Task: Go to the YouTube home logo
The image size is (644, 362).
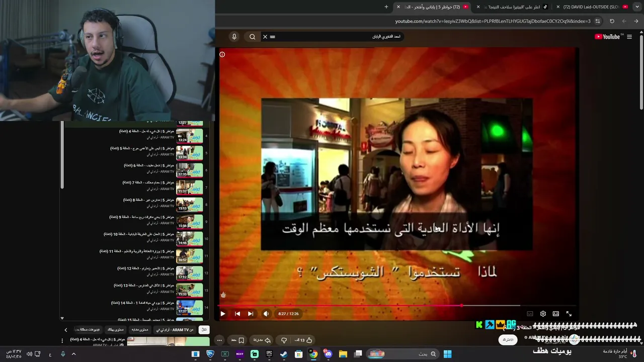Action: click(x=608, y=37)
